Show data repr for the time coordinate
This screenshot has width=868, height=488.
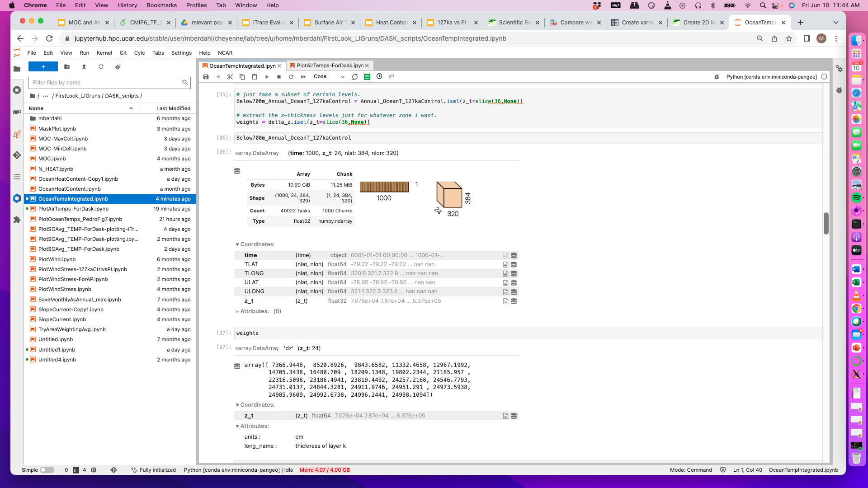coord(514,256)
